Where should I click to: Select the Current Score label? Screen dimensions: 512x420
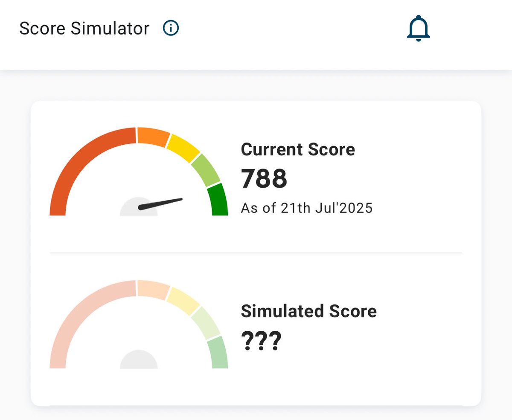tap(298, 149)
